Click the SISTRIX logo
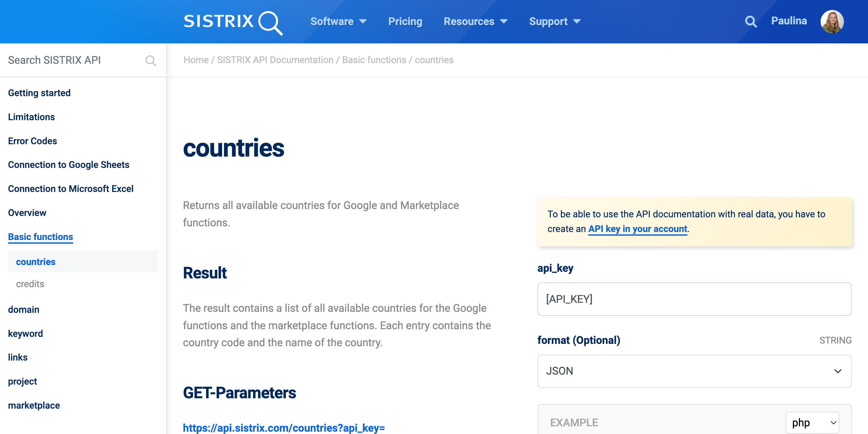The width and height of the screenshot is (868, 434). (x=232, y=22)
